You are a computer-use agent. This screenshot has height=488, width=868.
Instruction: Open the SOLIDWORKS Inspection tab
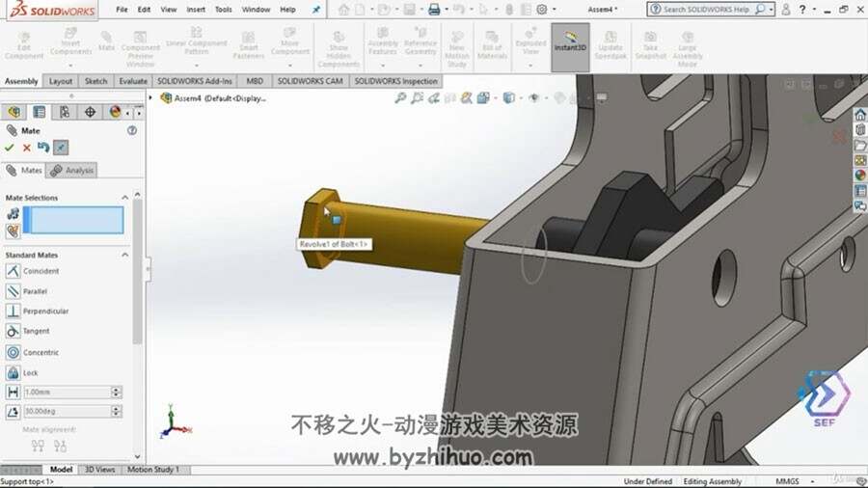pos(395,81)
